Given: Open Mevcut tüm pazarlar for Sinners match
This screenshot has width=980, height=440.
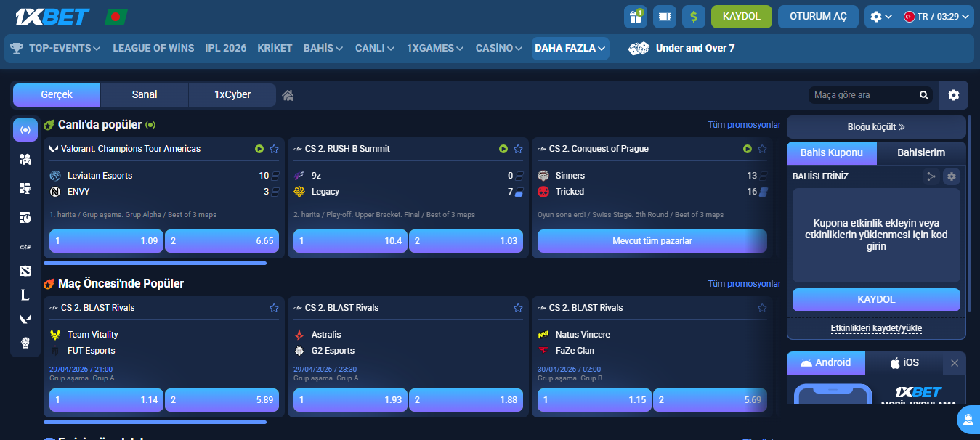Looking at the screenshot, I should pos(652,241).
